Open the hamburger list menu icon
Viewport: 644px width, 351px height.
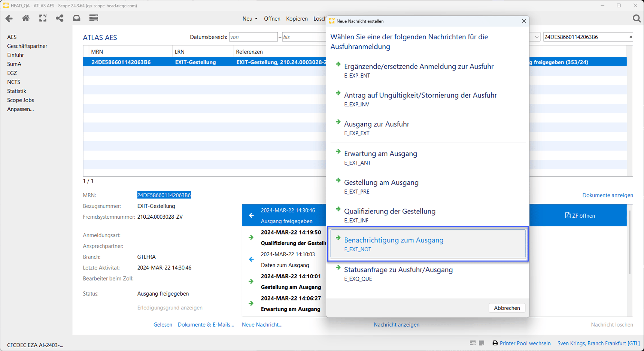tap(94, 18)
